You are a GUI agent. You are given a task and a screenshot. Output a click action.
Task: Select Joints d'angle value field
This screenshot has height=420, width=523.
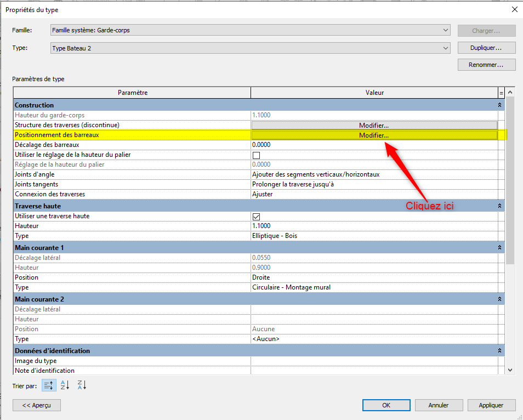coord(374,174)
